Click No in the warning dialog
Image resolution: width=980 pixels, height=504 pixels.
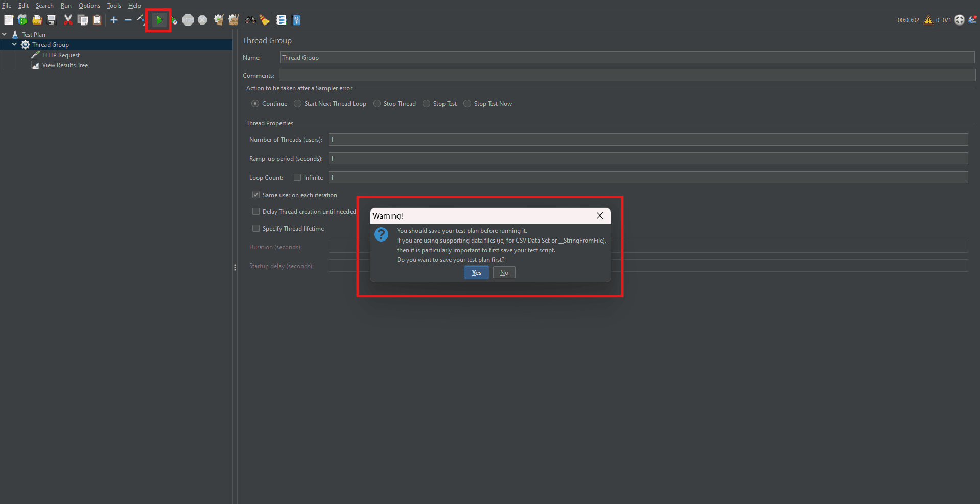tap(503, 272)
